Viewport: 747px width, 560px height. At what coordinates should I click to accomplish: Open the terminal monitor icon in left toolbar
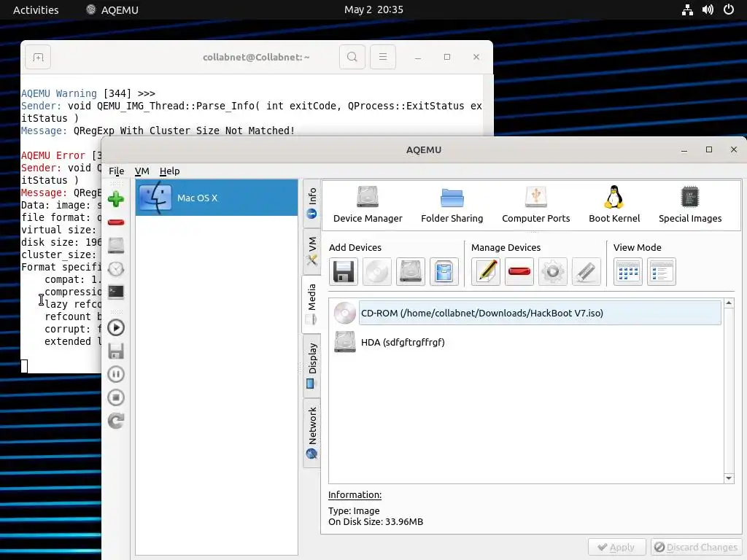(x=116, y=292)
